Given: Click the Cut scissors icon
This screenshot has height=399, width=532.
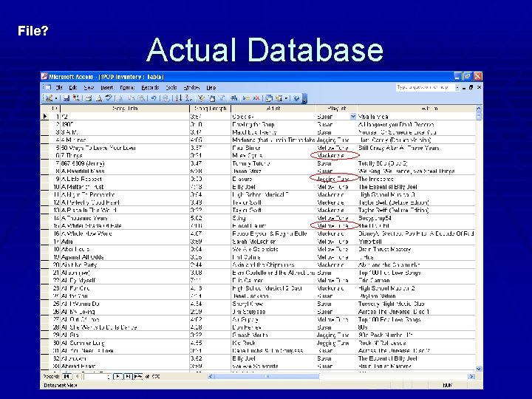Looking at the screenshot, I should (x=120, y=98).
